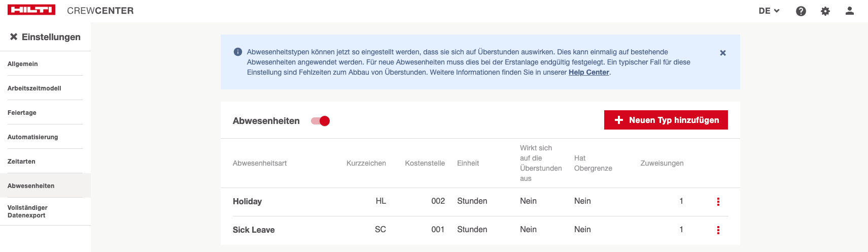
Task: Open Holiday row three-dot menu
Action: pyautogui.click(x=718, y=202)
